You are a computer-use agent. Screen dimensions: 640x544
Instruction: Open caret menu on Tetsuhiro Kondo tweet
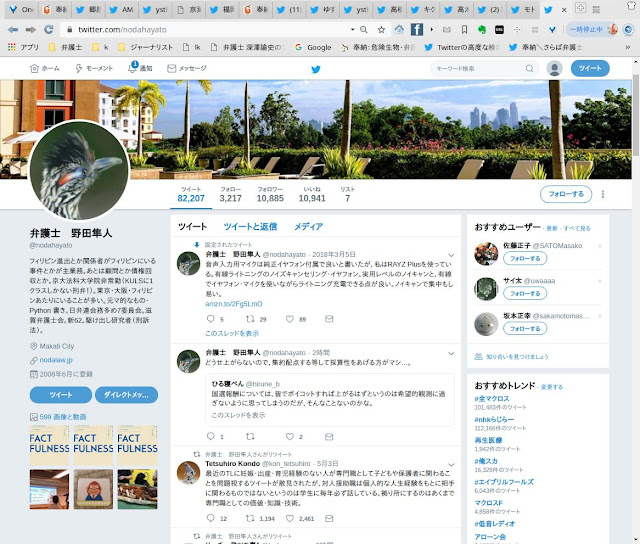tap(451, 465)
